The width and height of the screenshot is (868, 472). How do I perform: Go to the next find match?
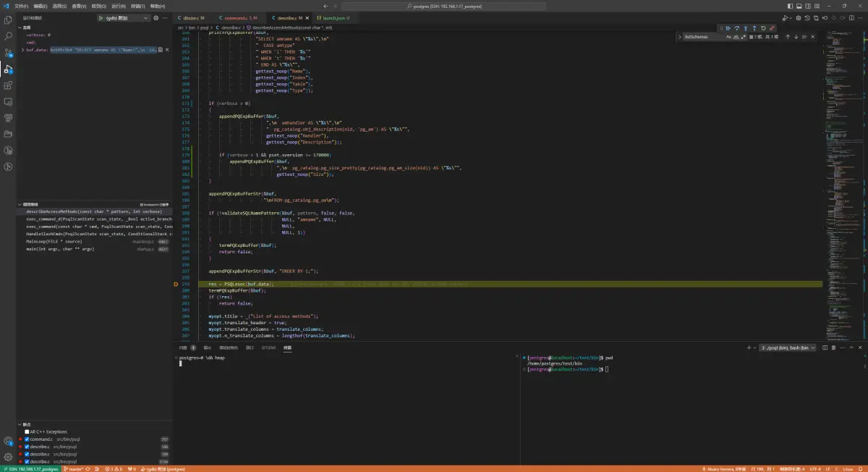[x=796, y=37]
